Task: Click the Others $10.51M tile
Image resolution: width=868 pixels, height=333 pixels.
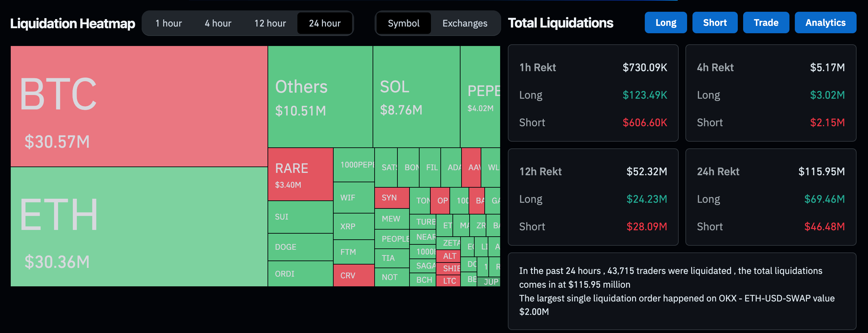Action: pyautogui.click(x=320, y=97)
